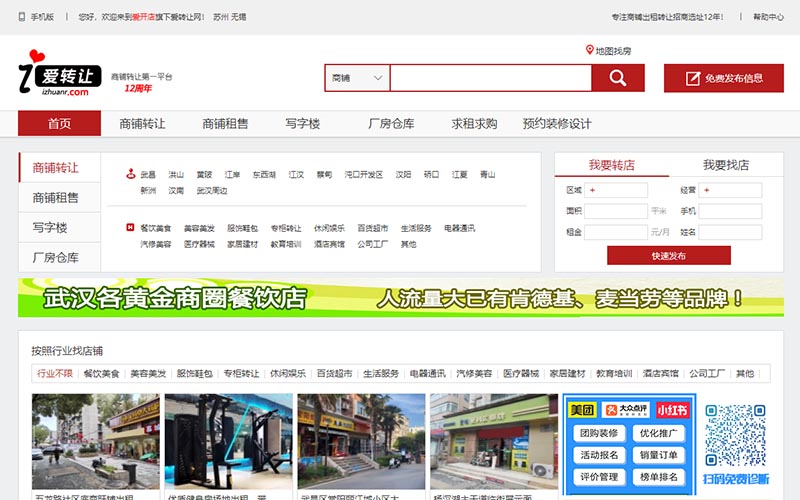Select the 江岸 district link

point(232,174)
